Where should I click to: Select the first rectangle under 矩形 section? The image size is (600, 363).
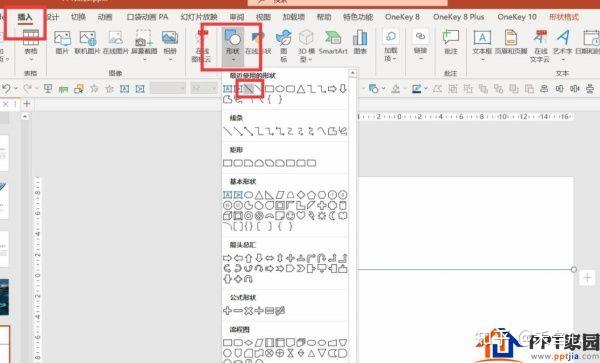(x=227, y=163)
